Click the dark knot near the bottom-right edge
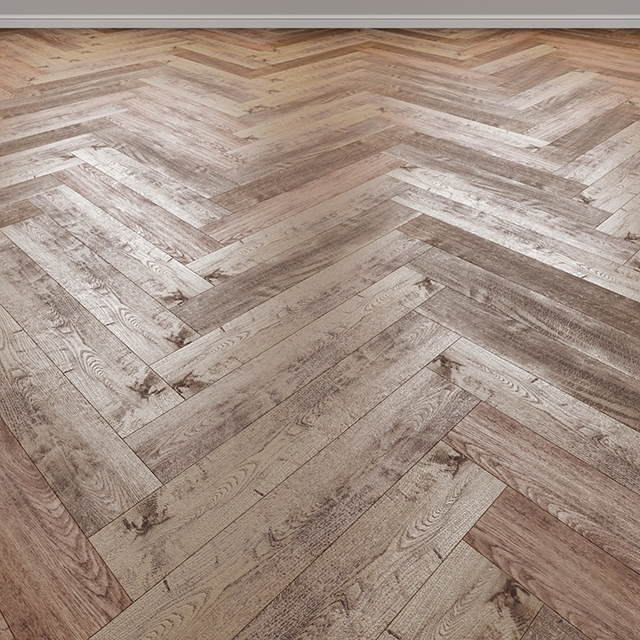640x640 pixels. click(507, 598)
